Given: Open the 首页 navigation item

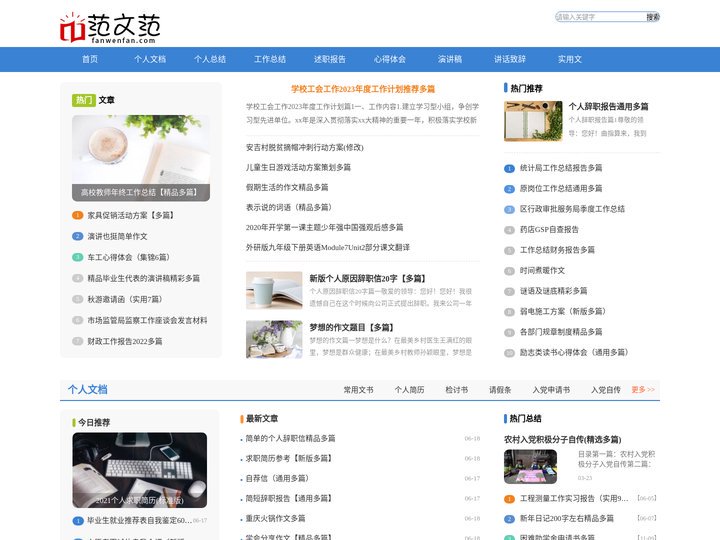Looking at the screenshot, I should (x=90, y=59).
